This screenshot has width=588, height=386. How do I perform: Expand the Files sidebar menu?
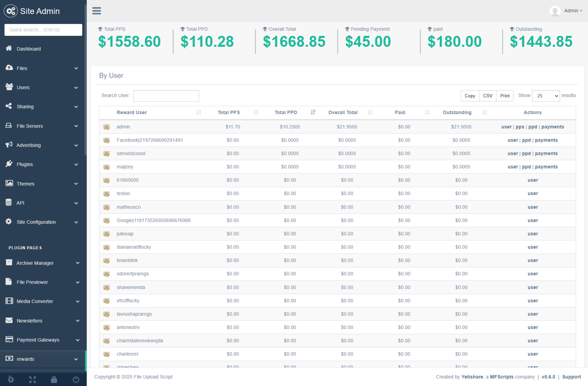click(43, 68)
